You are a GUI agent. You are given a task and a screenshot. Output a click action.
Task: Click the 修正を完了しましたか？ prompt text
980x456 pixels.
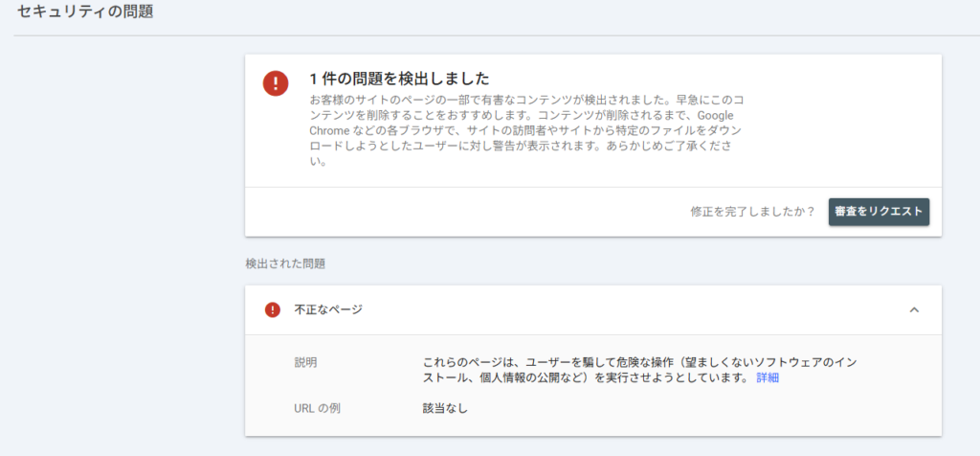752,212
